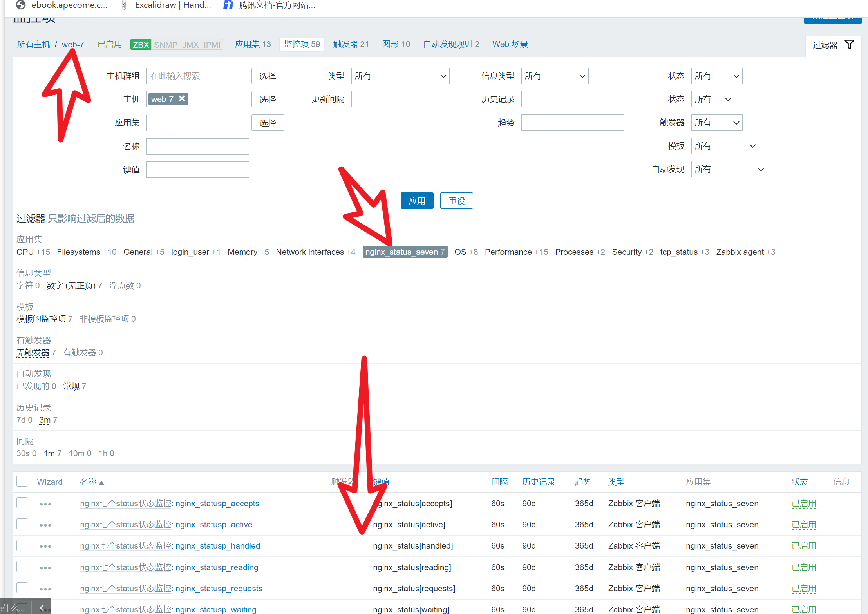Expand the 自动发现 dropdown

pyautogui.click(x=729, y=169)
